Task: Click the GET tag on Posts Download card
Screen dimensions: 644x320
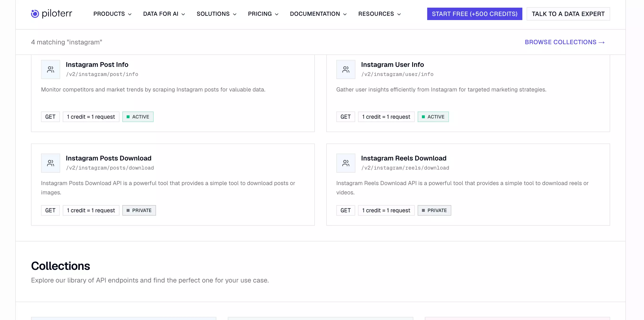Action: (50, 210)
